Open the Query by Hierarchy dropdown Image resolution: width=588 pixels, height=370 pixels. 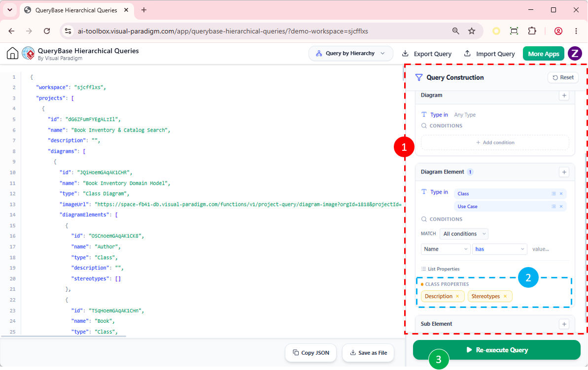[350, 54]
